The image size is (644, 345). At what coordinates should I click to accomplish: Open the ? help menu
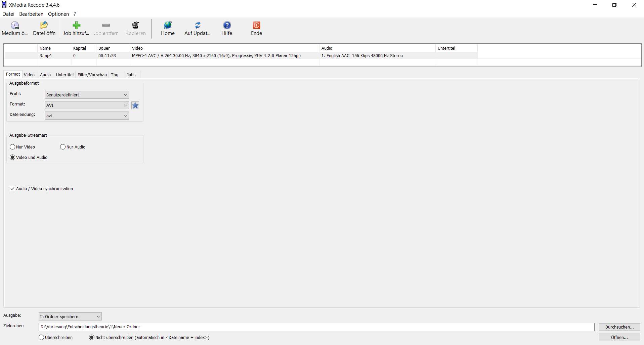tap(75, 14)
